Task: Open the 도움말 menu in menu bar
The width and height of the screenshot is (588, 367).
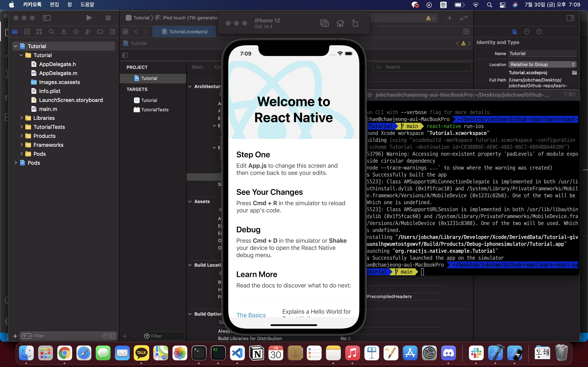Action: click(87, 5)
